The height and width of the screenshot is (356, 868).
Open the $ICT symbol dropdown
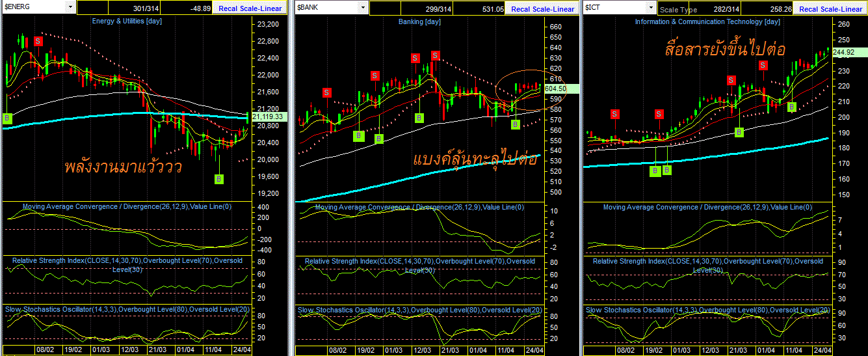651,7
